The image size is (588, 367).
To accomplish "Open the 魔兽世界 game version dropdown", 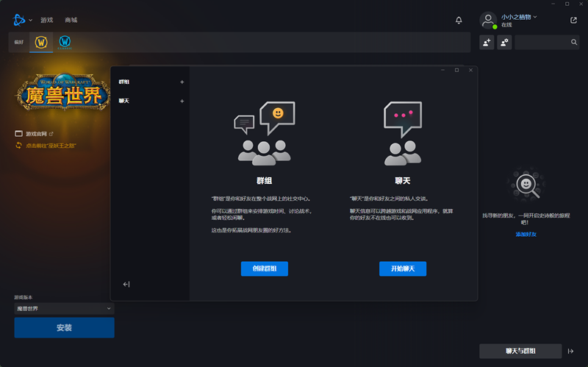I will coord(64,308).
